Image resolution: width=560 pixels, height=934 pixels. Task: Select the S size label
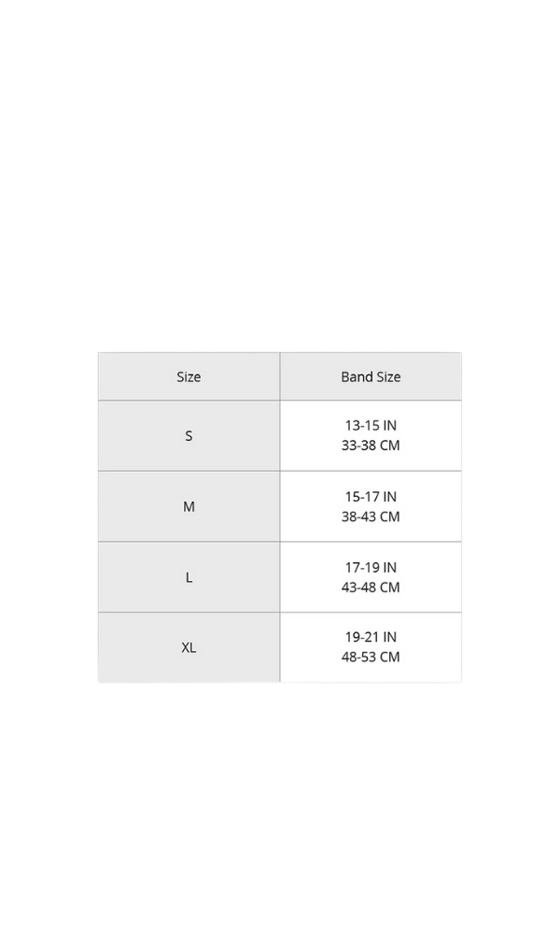click(x=189, y=436)
